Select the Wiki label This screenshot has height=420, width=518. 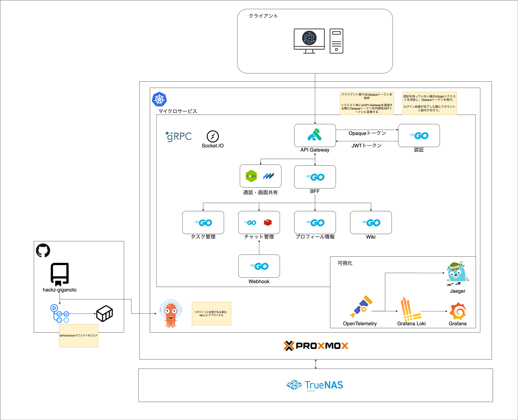click(371, 237)
